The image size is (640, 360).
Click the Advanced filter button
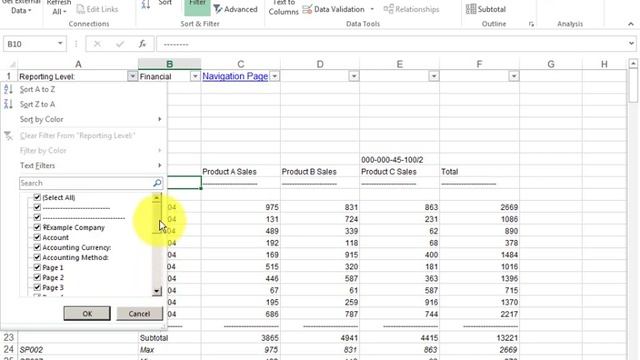pyautogui.click(x=236, y=9)
